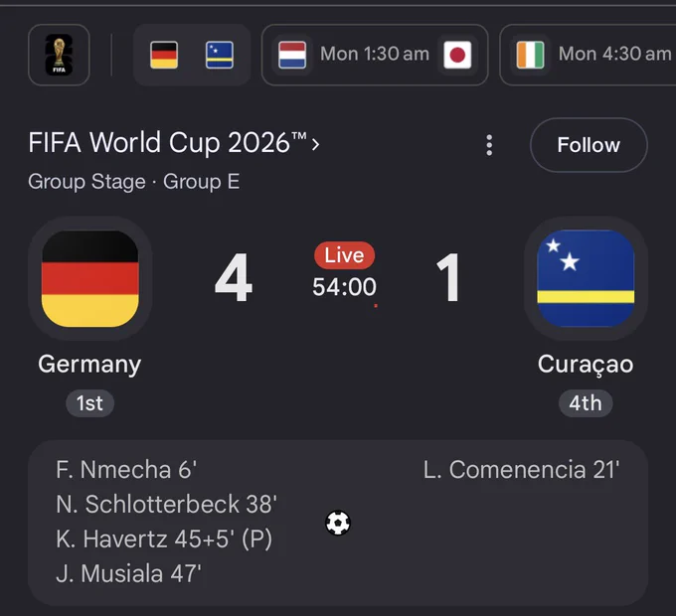The width and height of the screenshot is (676, 616).
Task: Select the Germany flag in match carousel
Action: 164,55
